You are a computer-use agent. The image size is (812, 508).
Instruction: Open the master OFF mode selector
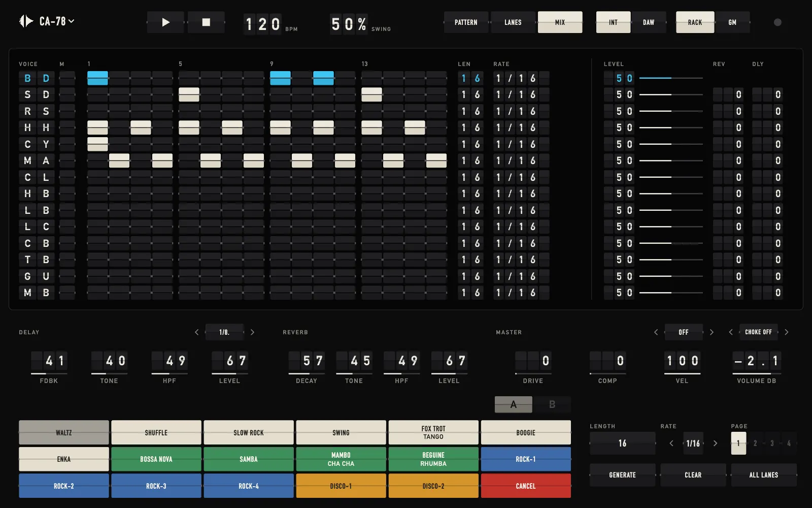coord(684,332)
